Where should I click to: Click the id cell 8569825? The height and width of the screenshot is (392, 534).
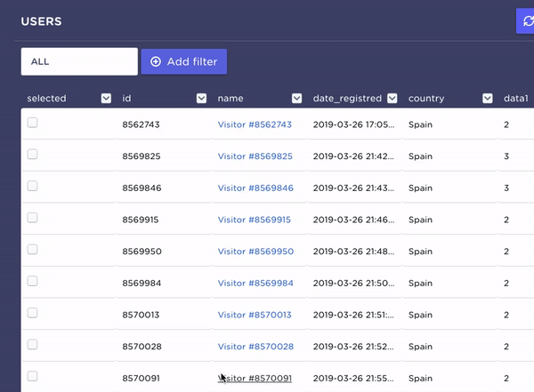point(142,156)
